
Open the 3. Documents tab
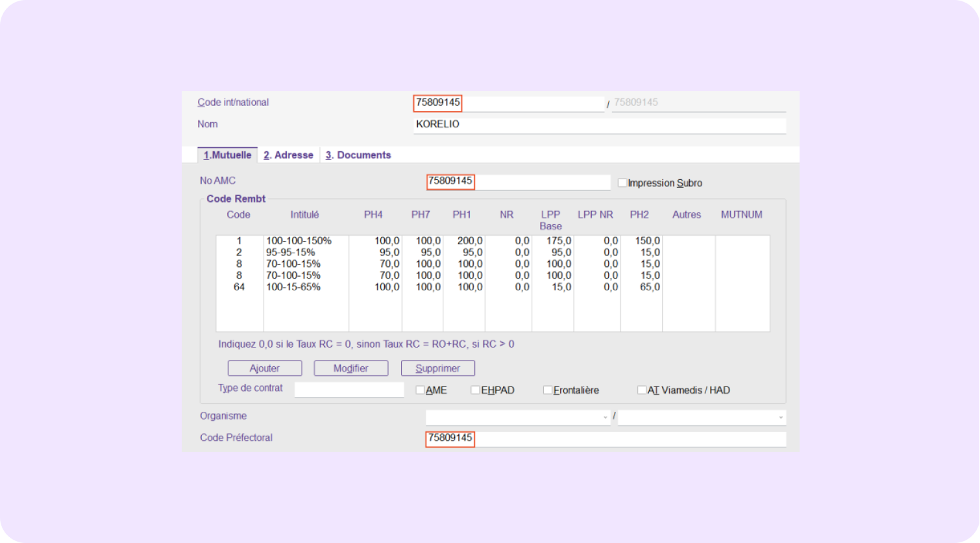pos(358,155)
